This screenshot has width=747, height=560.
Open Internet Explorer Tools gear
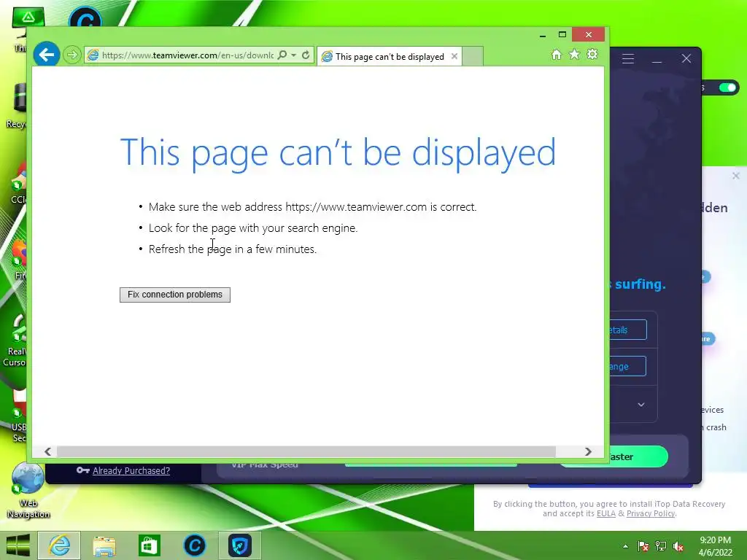pos(592,54)
